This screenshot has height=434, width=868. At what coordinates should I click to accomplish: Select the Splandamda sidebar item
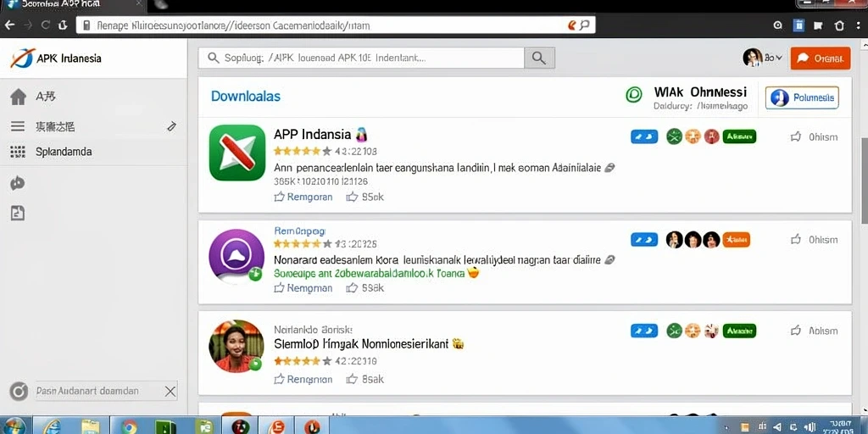64,152
